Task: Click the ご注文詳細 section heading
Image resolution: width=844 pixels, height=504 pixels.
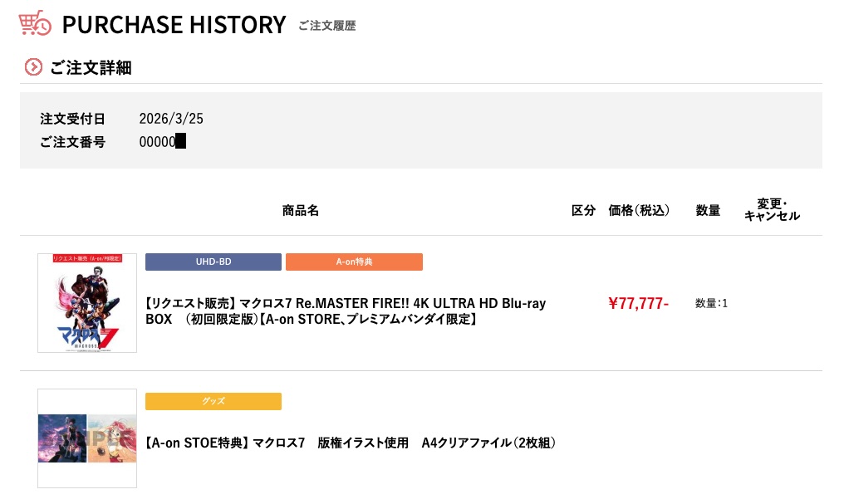Action: tap(91, 68)
